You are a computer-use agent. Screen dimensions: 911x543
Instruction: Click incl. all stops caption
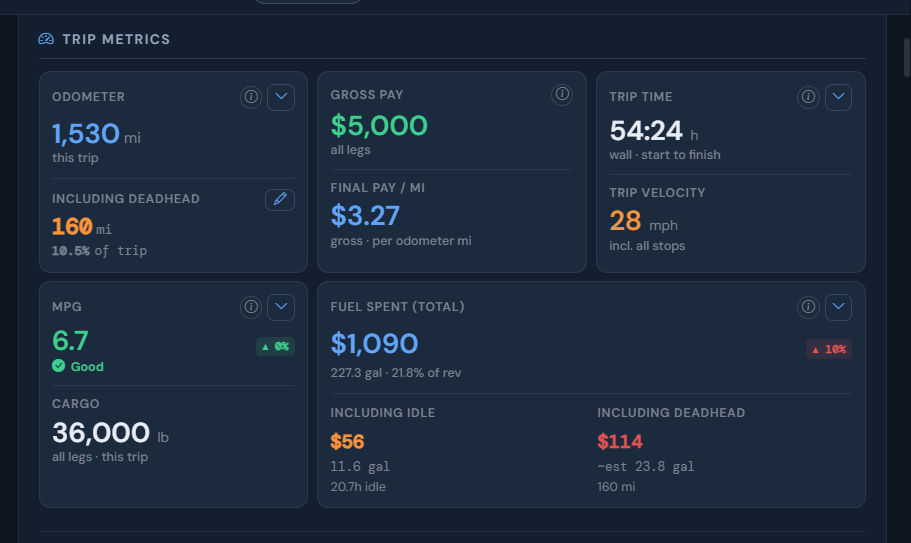coord(647,246)
